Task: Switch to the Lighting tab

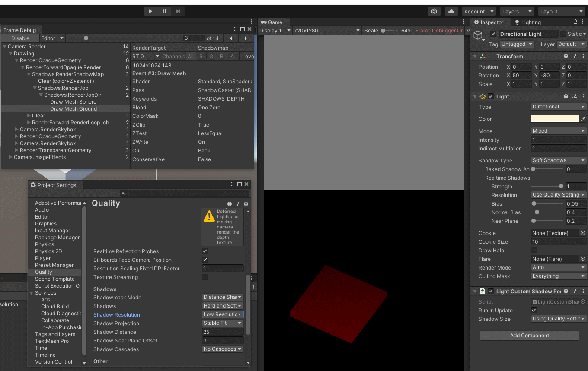Action: (527, 22)
